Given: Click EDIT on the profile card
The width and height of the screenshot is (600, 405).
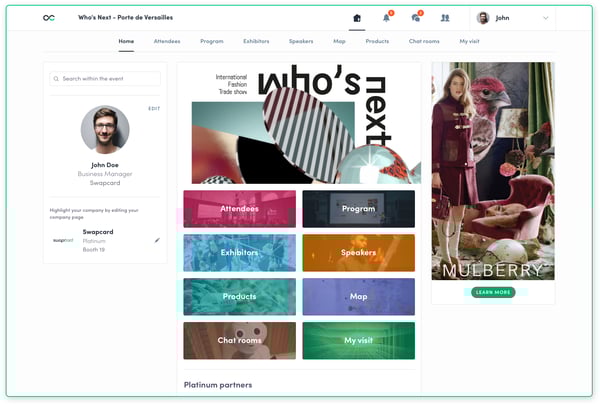Looking at the screenshot, I should point(154,109).
